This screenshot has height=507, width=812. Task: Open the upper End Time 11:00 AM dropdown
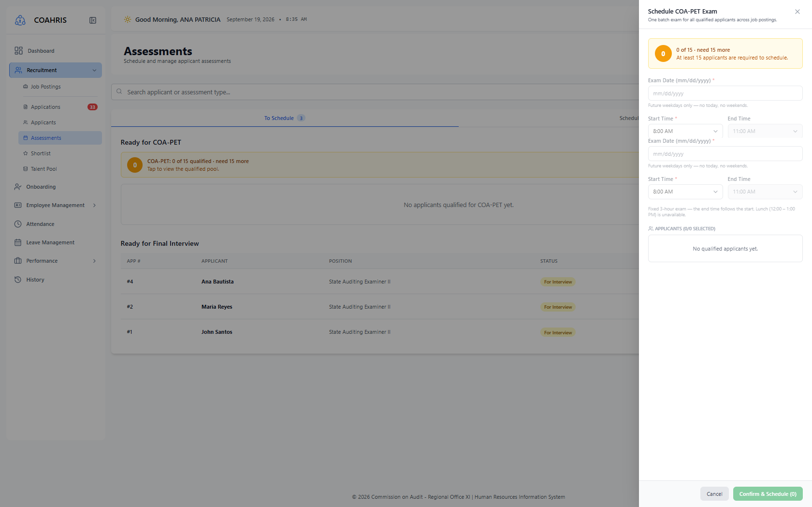(x=765, y=131)
